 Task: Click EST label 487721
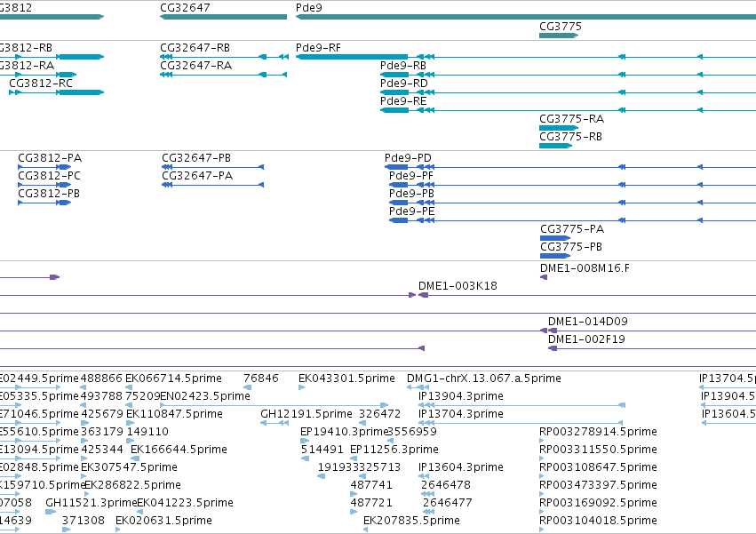[x=371, y=503]
